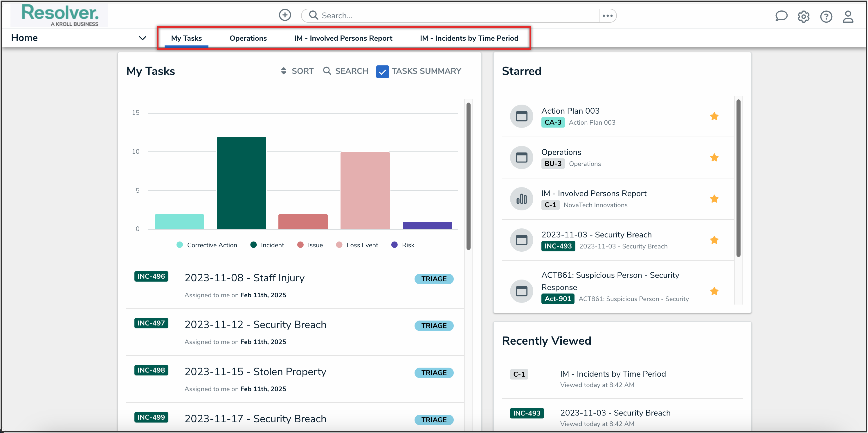
Task: Open the chat bubble messages icon
Action: [x=781, y=16]
